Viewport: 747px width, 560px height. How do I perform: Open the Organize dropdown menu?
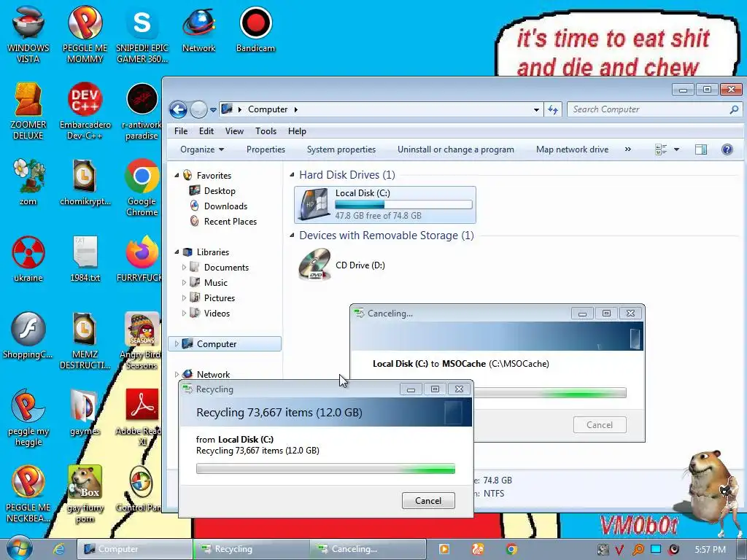coord(202,149)
